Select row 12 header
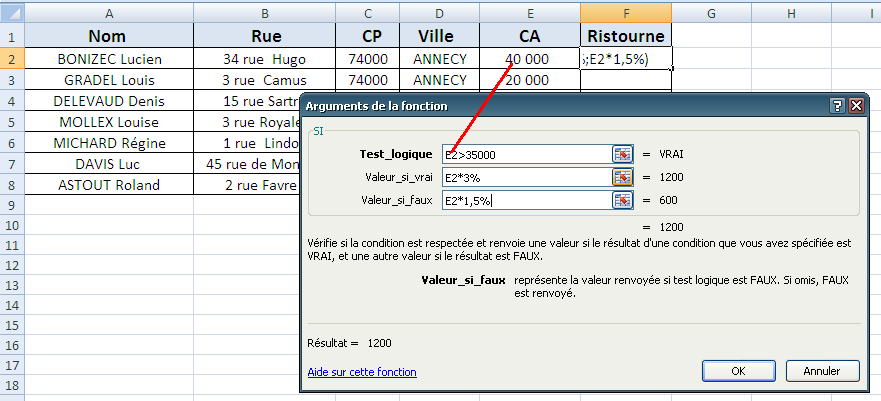881x401 pixels. point(12,266)
